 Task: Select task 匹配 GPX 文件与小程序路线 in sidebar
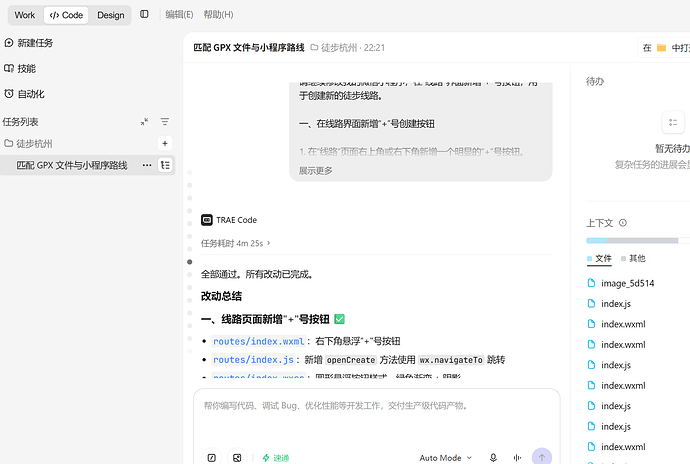coord(72,165)
